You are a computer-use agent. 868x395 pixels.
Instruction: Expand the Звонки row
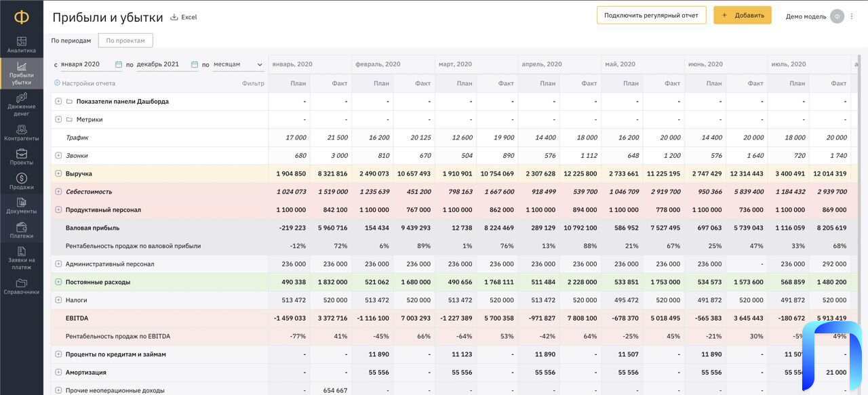coord(58,155)
